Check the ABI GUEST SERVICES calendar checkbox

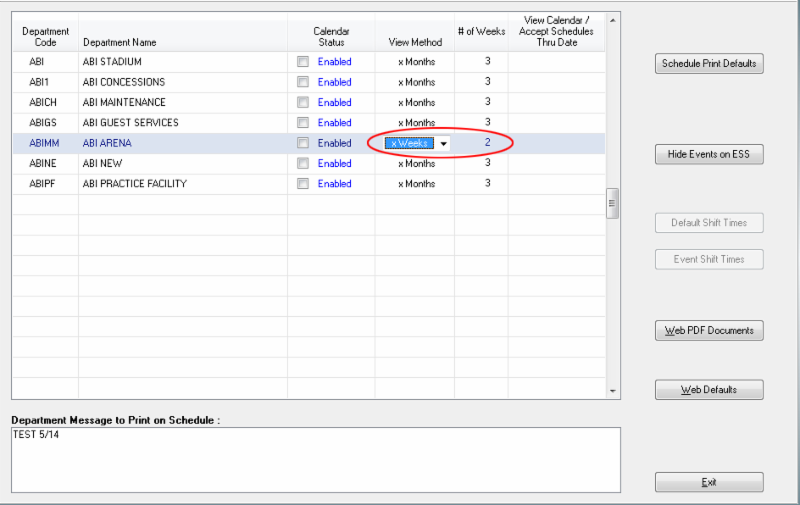[303, 123]
